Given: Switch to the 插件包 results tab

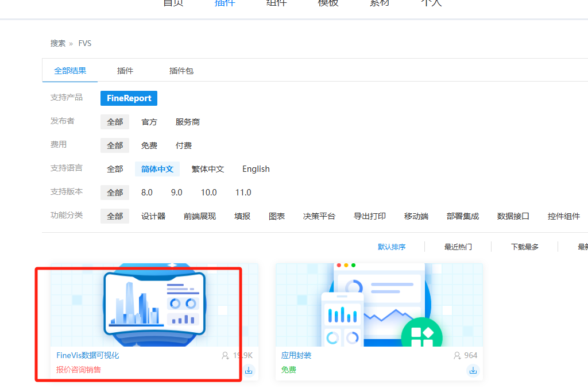Looking at the screenshot, I should (x=181, y=71).
